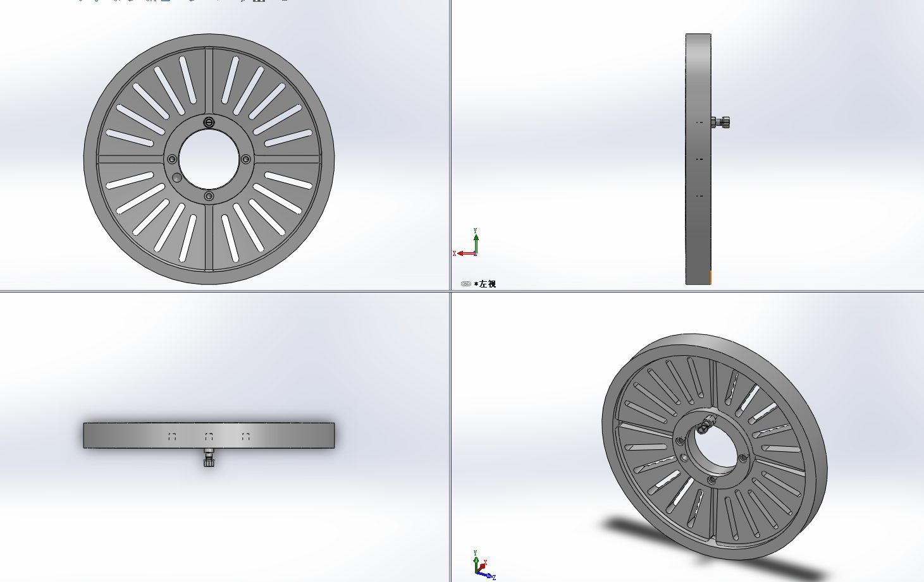The width and height of the screenshot is (924, 582).
Task: Select the XY triad in the left-view pane
Action: (x=465, y=243)
